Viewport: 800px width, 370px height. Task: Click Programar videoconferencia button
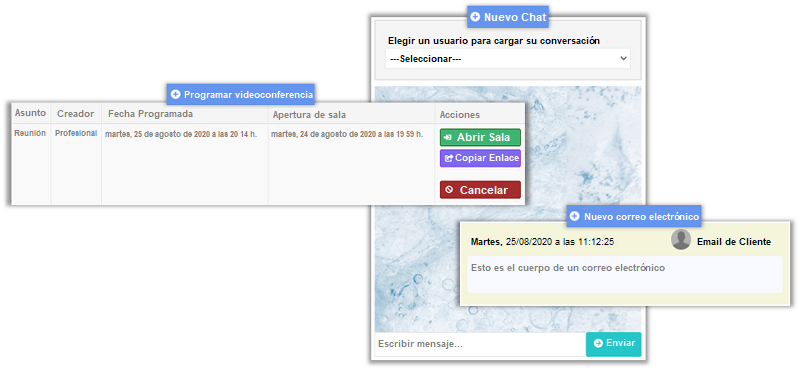pyautogui.click(x=241, y=94)
